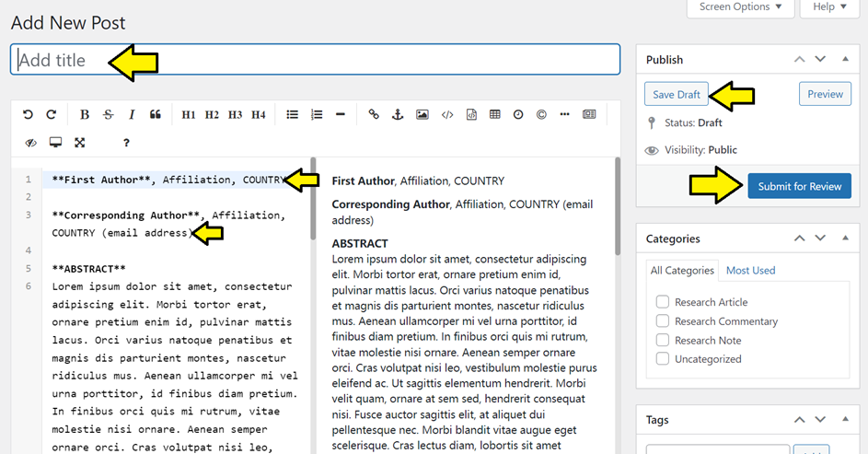The image size is (868, 454).
Task: Collapse the Publish panel with triangle
Action: (845, 59)
